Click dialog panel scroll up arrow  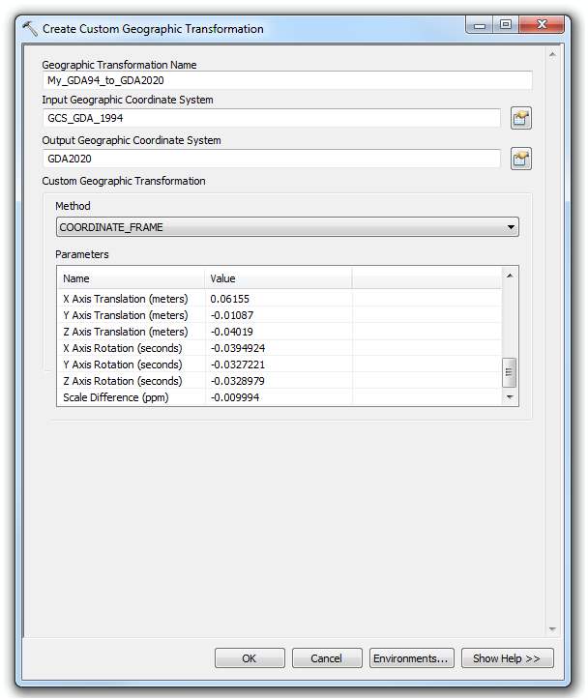click(x=552, y=54)
